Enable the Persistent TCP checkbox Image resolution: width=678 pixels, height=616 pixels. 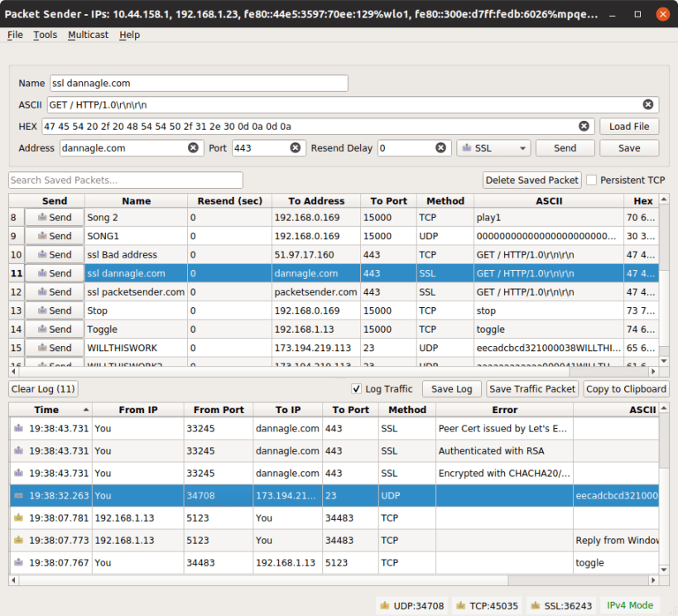coord(592,180)
